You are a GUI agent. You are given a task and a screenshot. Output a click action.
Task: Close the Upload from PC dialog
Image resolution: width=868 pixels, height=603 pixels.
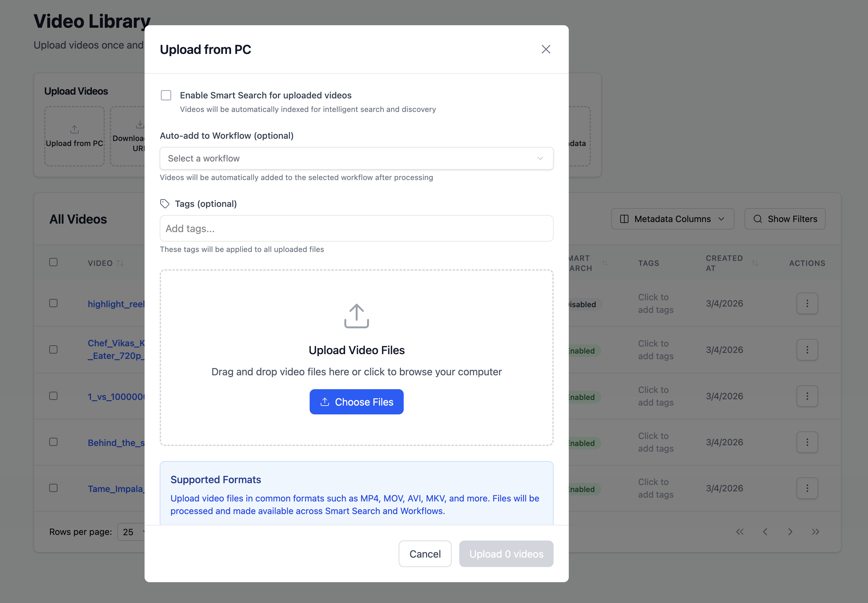[545, 49]
